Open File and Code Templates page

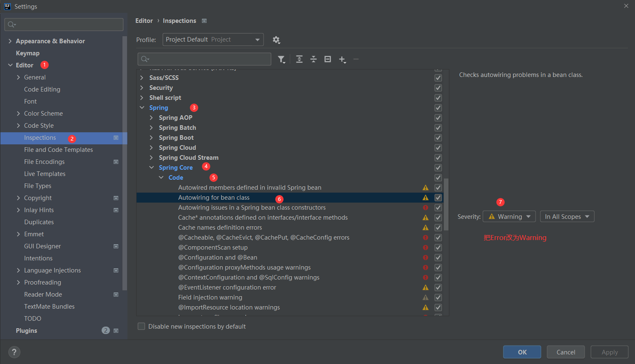[x=58, y=150]
